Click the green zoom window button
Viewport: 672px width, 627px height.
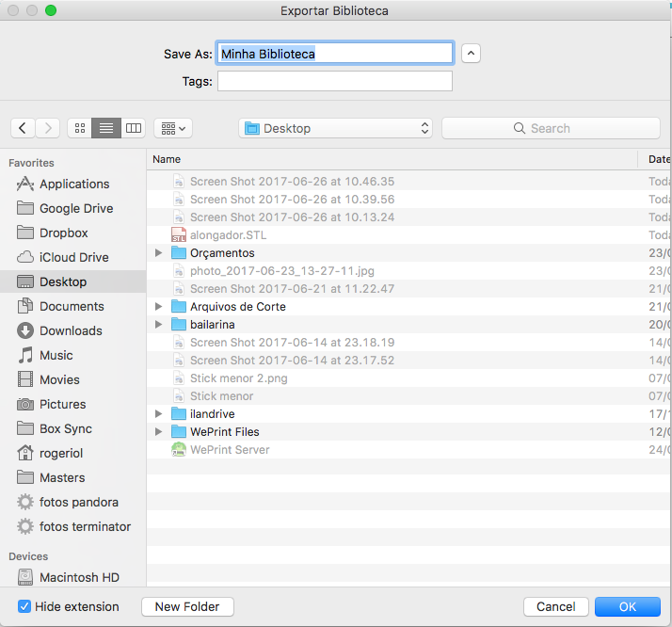click(51, 10)
